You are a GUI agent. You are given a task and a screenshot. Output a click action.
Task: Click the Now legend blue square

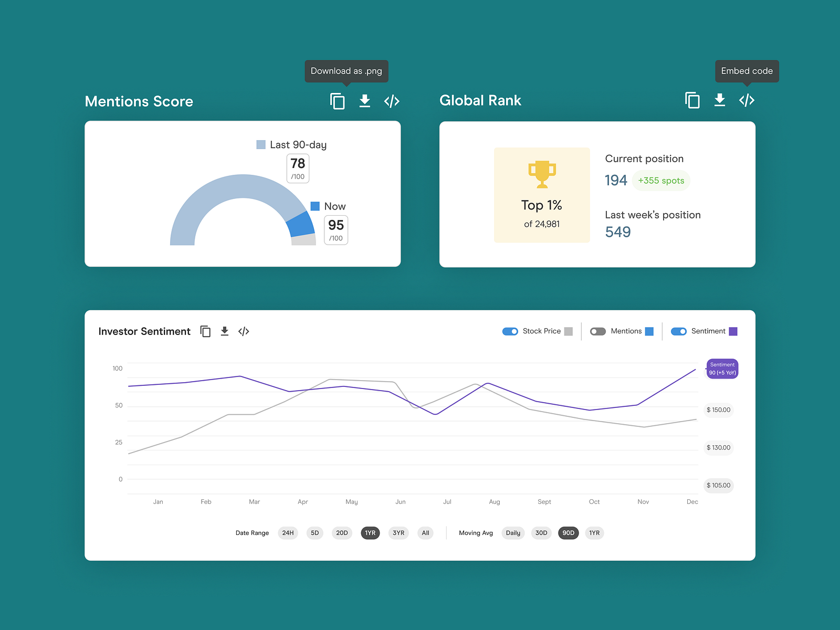[x=315, y=206]
